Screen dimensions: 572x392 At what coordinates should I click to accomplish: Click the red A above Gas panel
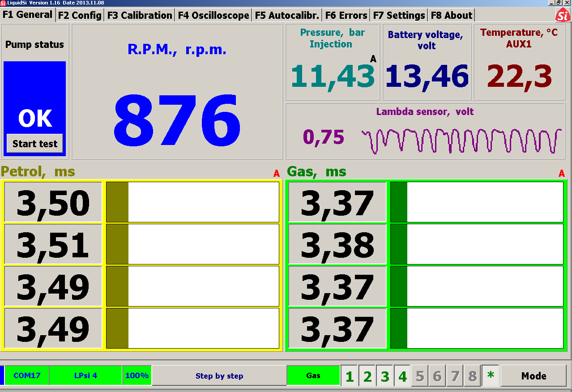562,174
